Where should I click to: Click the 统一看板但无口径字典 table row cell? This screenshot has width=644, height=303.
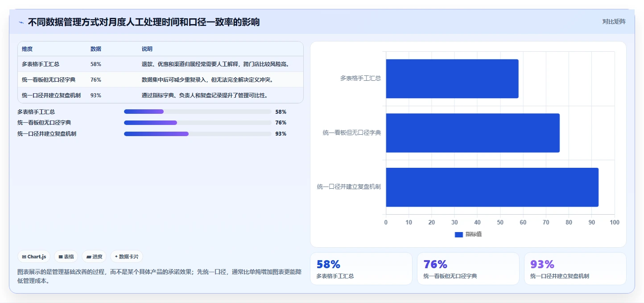[49, 80]
